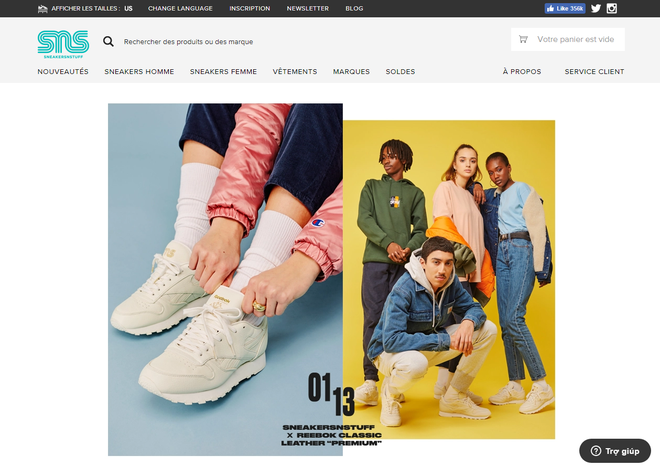660x466 pixels.
Task: Open the Twitter icon link
Action: pyautogui.click(x=596, y=8)
